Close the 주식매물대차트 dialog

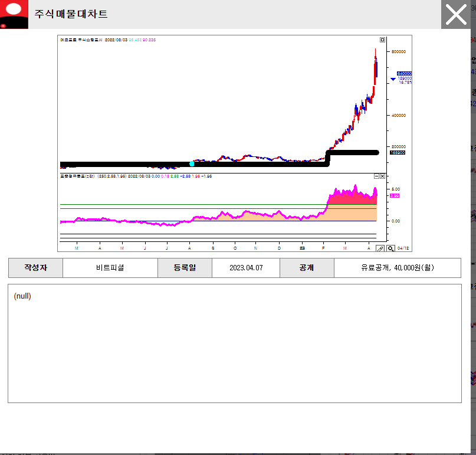pyautogui.click(x=456, y=14)
